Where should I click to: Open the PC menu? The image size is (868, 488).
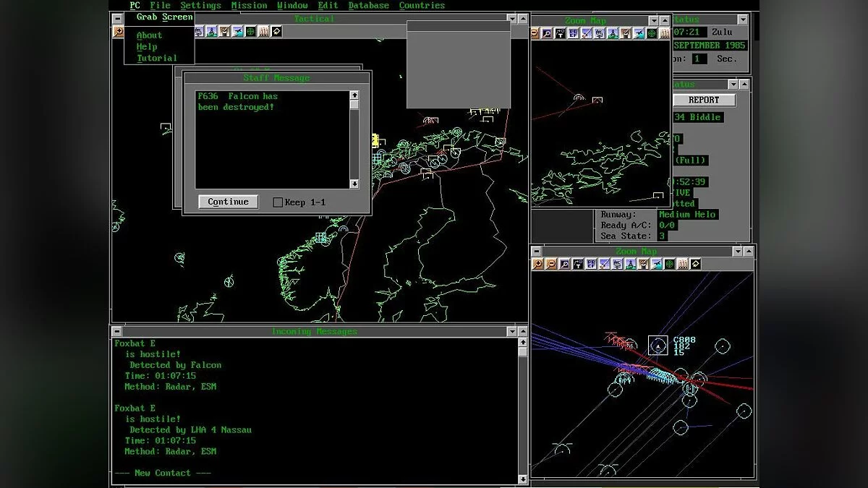tap(135, 5)
